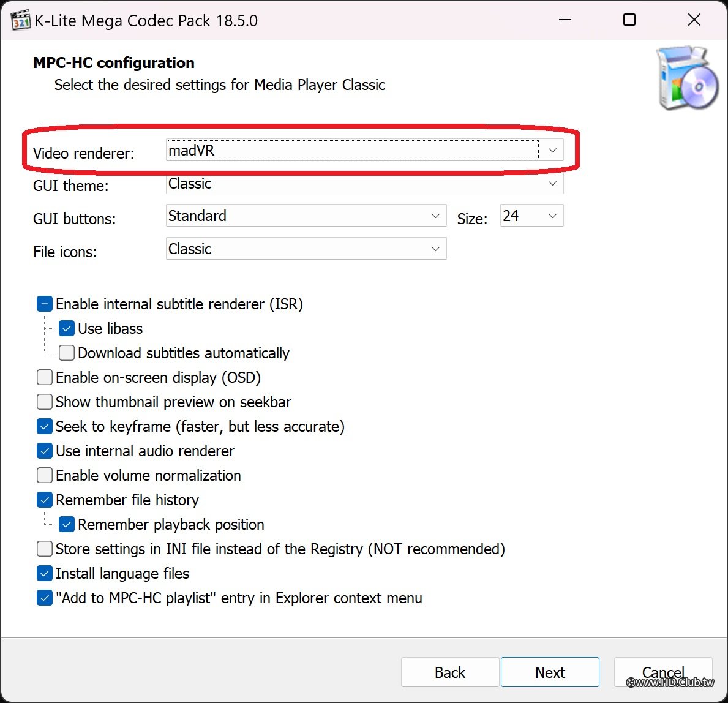Uncheck Remember playback position
The height and width of the screenshot is (703, 728).
[x=67, y=525]
